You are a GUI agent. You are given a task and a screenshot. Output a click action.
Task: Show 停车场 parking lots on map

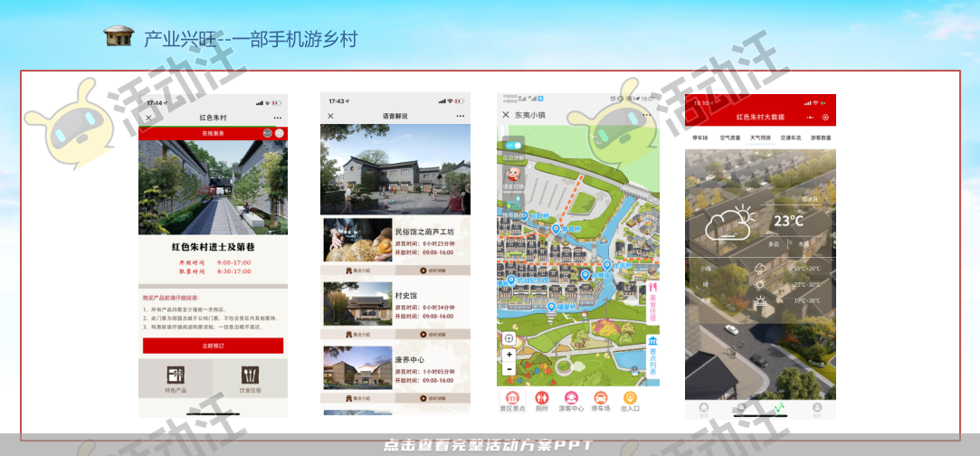pyautogui.click(x=600, y=399)
